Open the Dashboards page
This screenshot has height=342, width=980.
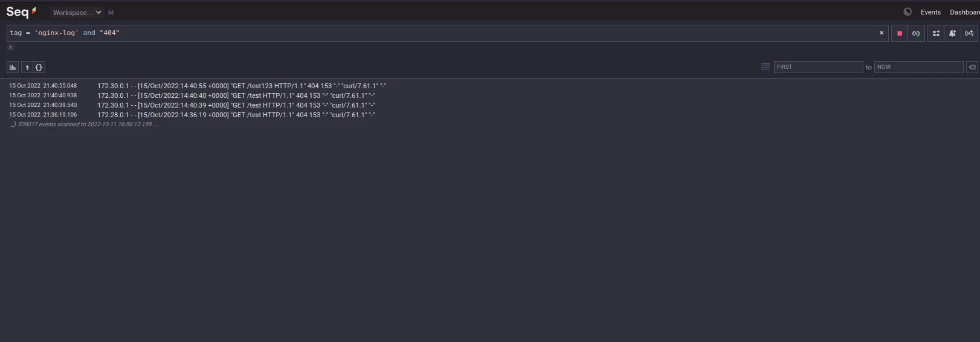964,12
